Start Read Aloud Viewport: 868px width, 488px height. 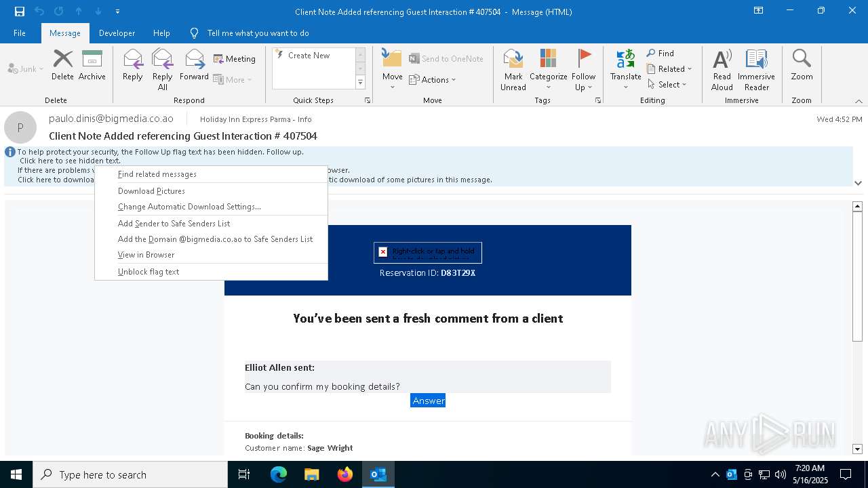point(722,69)
